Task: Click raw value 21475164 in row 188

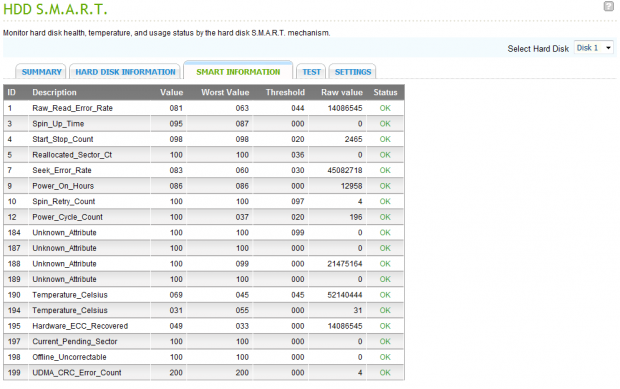Action: pyautogui.click(x=345, y=264)
